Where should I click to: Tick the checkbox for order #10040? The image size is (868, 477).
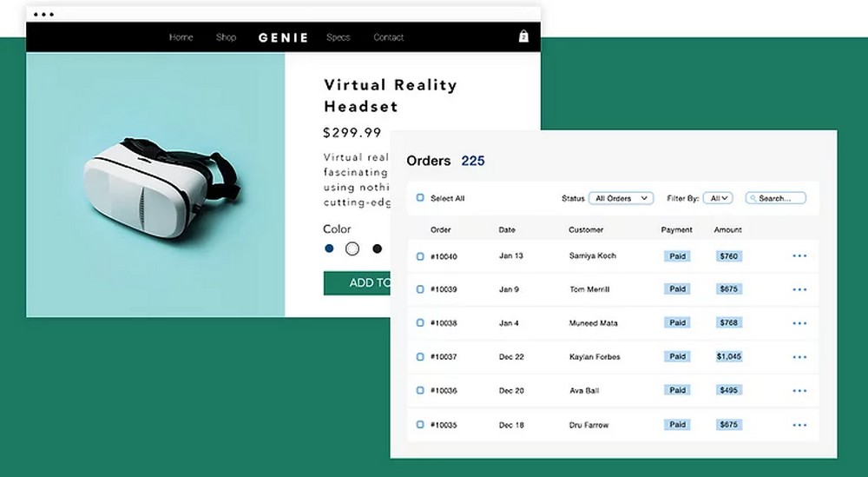pos(420,256)
